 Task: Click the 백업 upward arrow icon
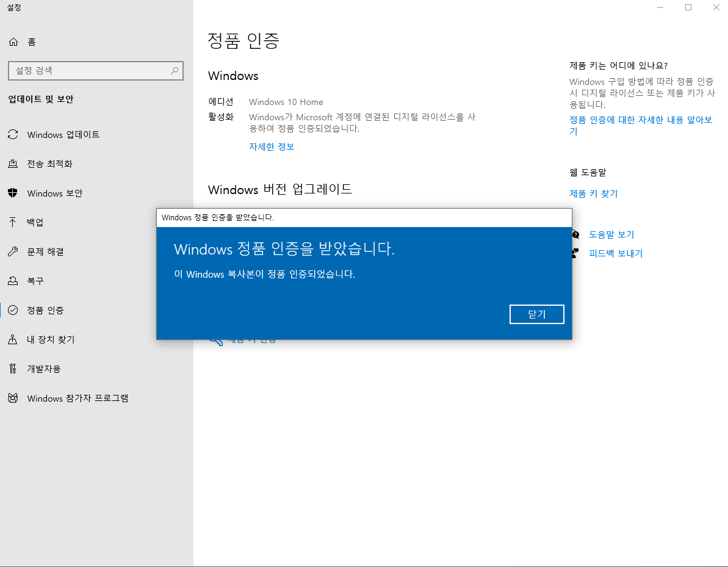click(13, 222)
